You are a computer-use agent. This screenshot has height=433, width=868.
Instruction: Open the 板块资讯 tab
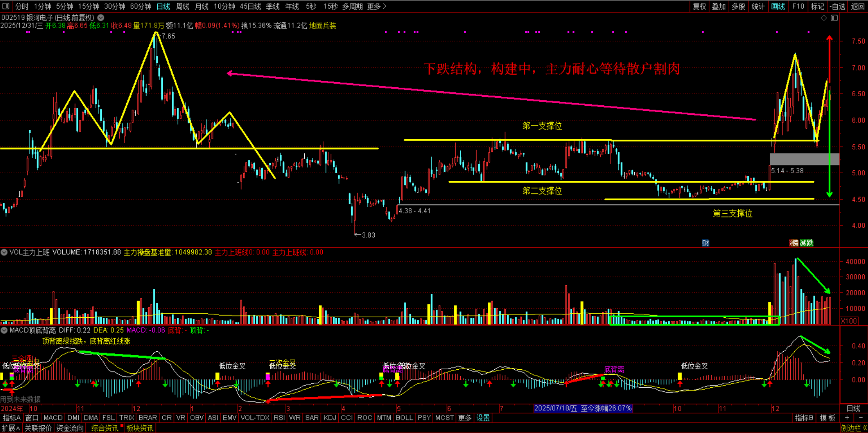pyautogui.click(x=140, y=428)
